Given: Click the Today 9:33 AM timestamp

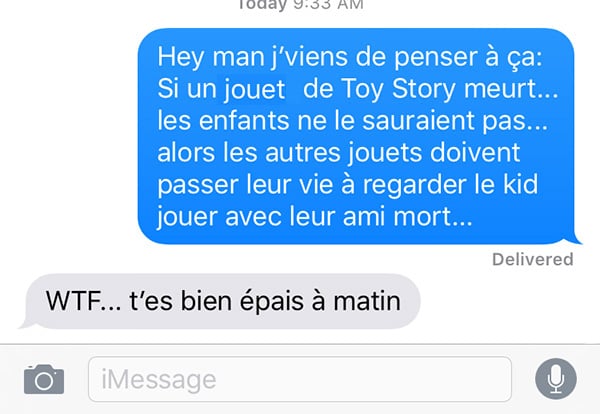Looking at the screenshot, I should pyautogui.click(x=300, y=5).
